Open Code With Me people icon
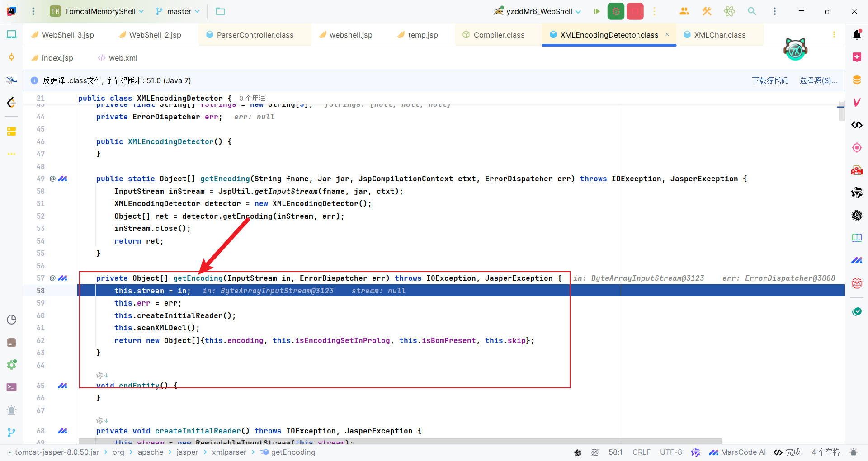 click(x=684, y=11)
